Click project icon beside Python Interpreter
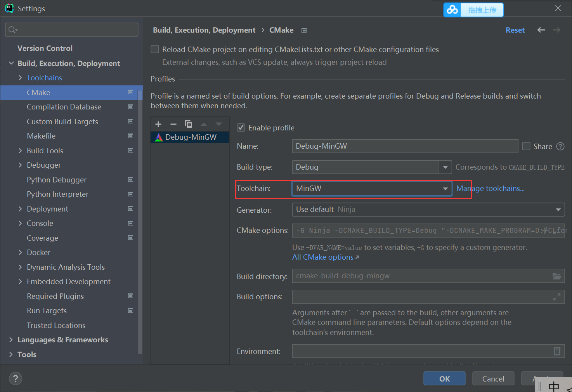The image size is (572, 392). [131, 194]
